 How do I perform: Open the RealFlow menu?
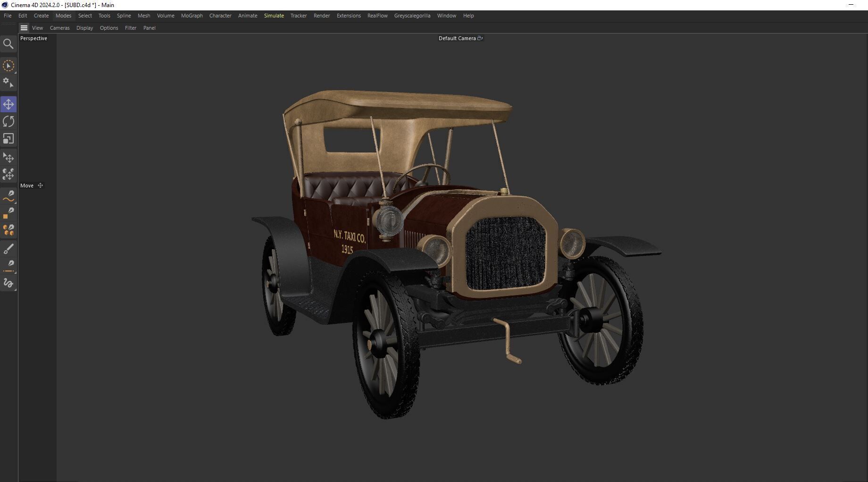[377, 16]
